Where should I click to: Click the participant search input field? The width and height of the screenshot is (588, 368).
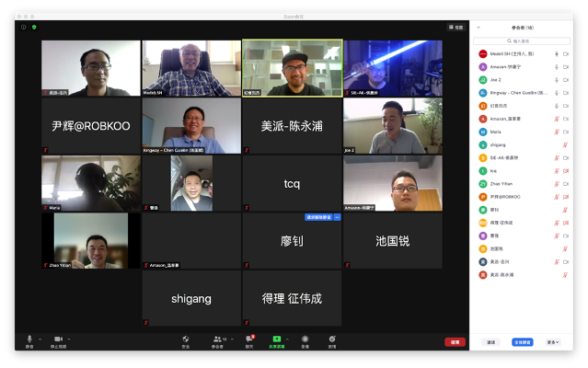(x=528, y=40)
